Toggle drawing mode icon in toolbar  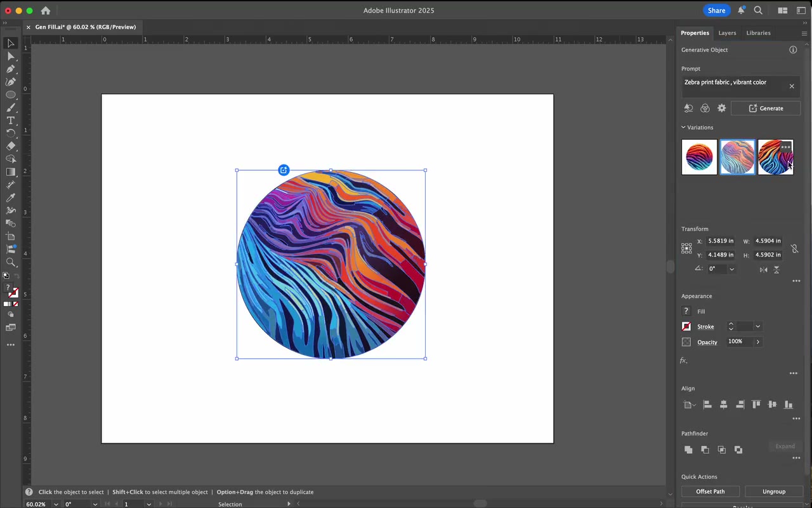tap(11, 314)
